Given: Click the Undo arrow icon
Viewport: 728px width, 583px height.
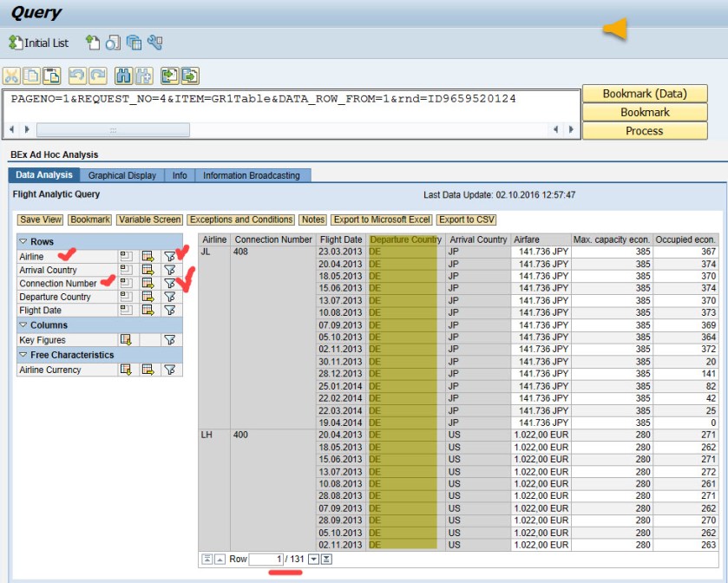Looking at the screenshot, I should point(77,75).
